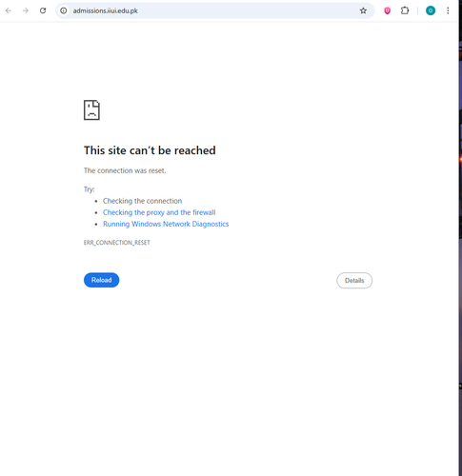Click 'This site can't be reached' heading
Image resolution: width=462 pixels, height=476 pixels.
pyautogui.click(x=150, y=150)
